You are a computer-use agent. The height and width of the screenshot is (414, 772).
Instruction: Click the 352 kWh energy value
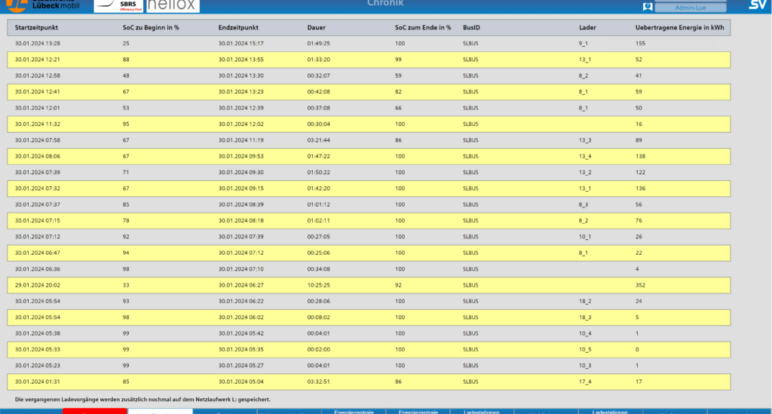(x=640, y=284)
